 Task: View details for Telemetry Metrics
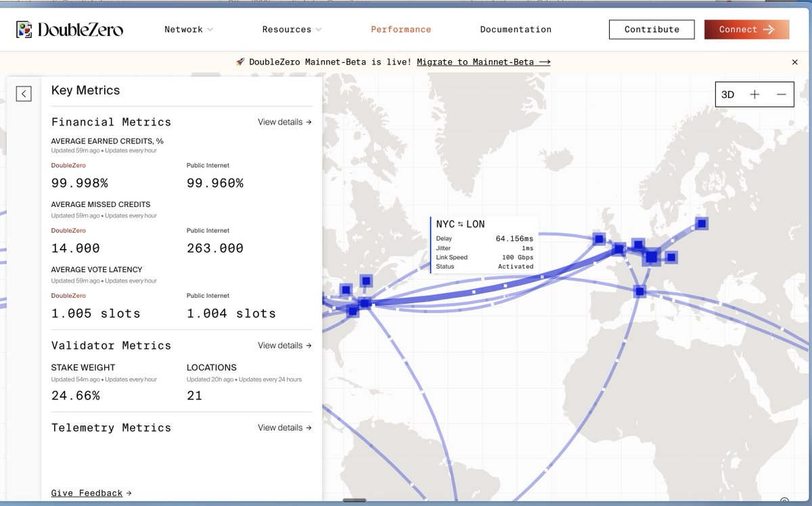[x=285, y=428]
